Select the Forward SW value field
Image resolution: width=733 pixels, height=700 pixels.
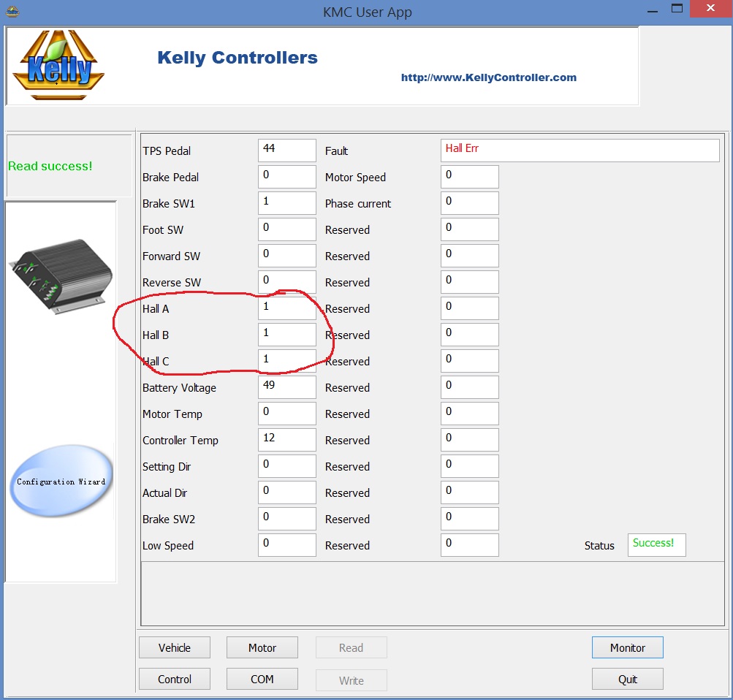tap(287, 256)
